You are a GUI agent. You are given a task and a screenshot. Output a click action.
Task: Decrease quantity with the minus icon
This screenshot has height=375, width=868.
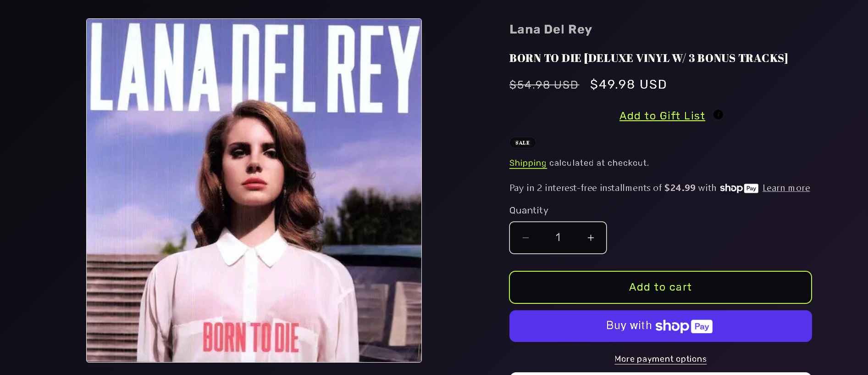click(x=526, y=238)
